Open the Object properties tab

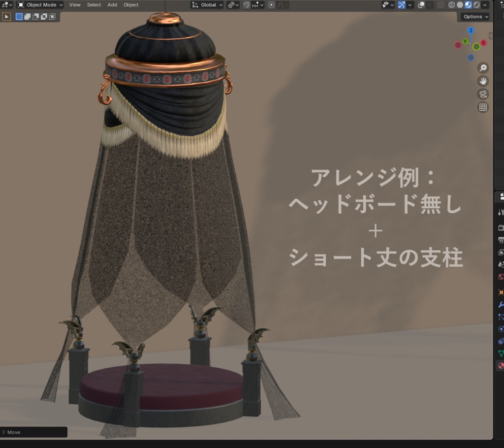pos(501,292)
